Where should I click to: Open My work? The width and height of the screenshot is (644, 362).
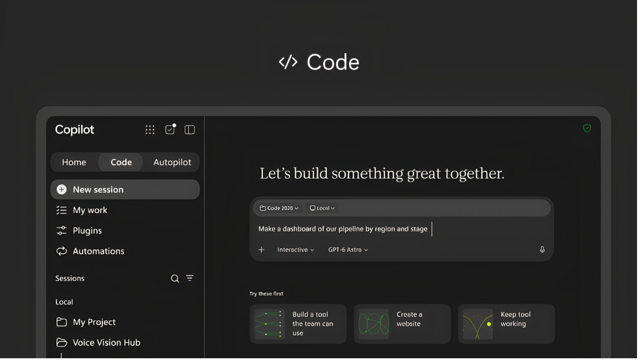[x=125, y=210]
